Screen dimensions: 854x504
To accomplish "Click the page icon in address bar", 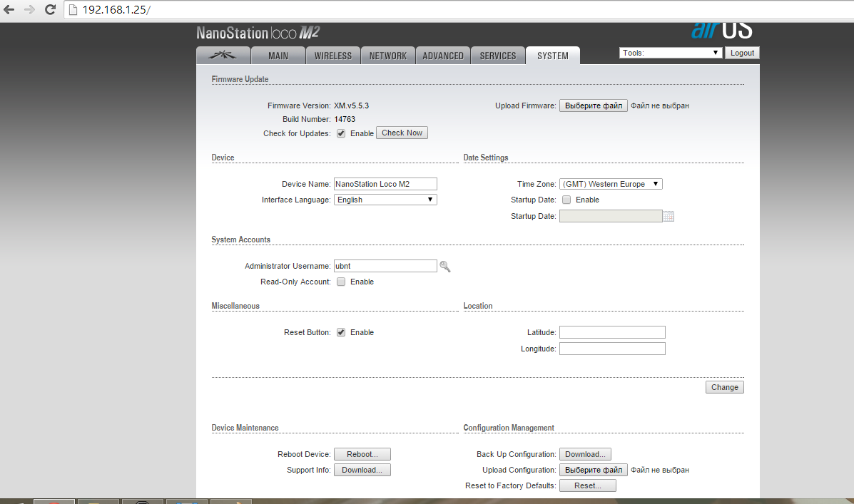I will [73, 10].
